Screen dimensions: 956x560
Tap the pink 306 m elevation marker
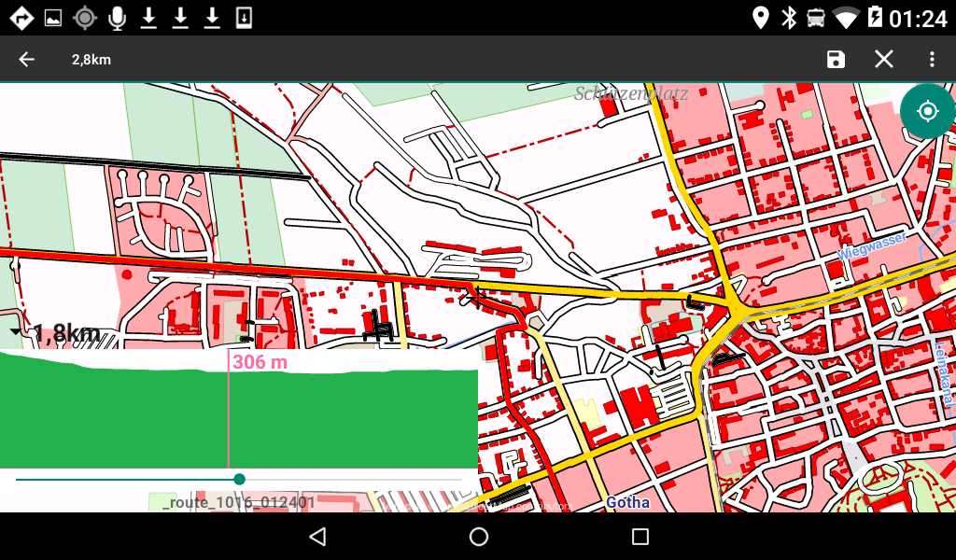point(260,362)
